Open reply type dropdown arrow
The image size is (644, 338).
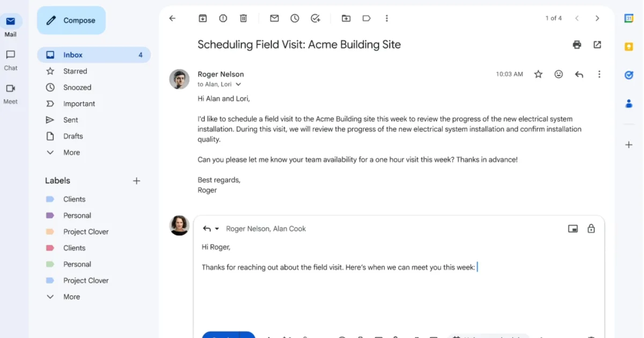(x=217, y=229)
